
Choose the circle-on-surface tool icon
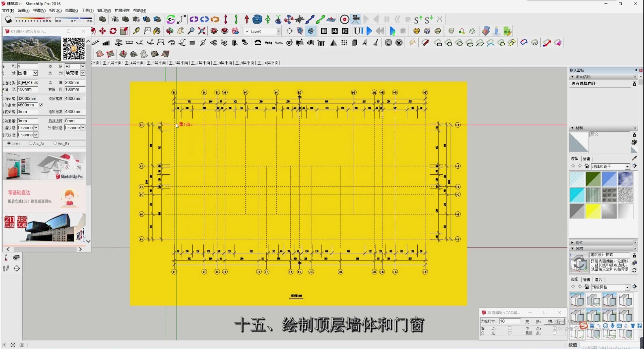(x=449, y=43)
